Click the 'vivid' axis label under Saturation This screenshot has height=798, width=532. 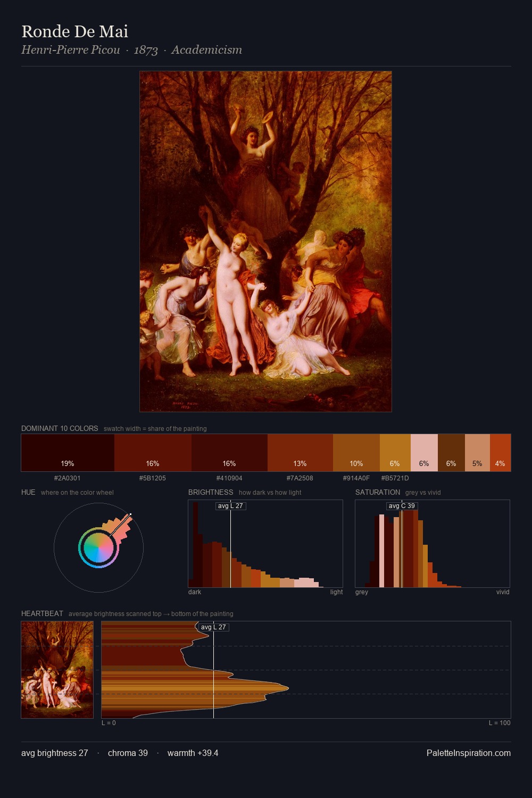click(503, 592)
